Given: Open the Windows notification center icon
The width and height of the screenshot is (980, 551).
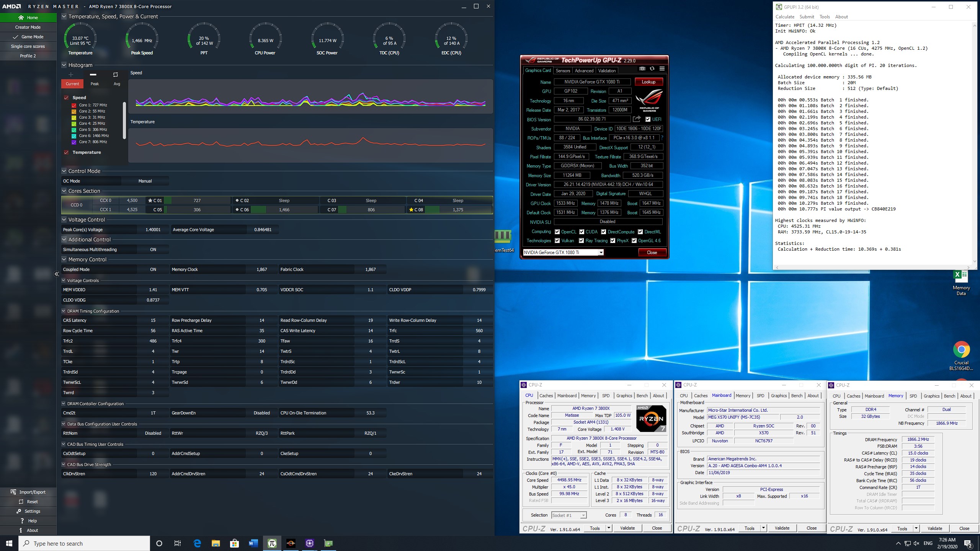Looking at the screenshot, I should click(968, 543).
